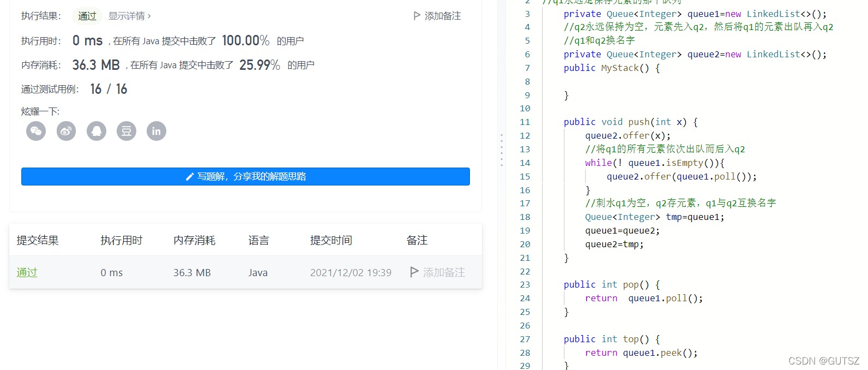Click public MyStack() { constructor line
The width and height of the screenshot is (868, 370).
(x=612, y=68)
